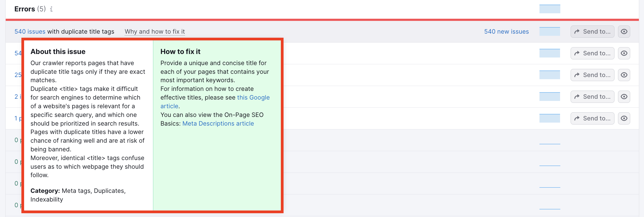
Task: Toggle eye icon in row starting with 25
Action: tap(624, 75)
